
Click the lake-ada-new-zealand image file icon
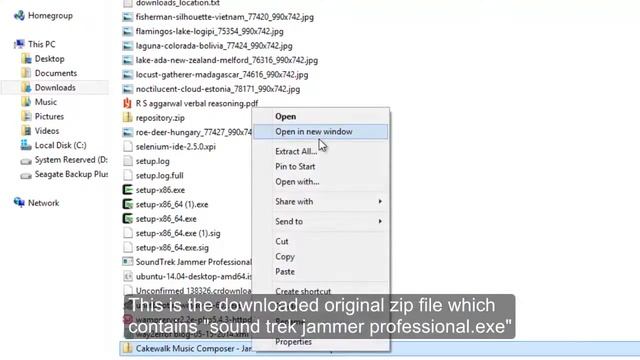[x=128, y=60]
